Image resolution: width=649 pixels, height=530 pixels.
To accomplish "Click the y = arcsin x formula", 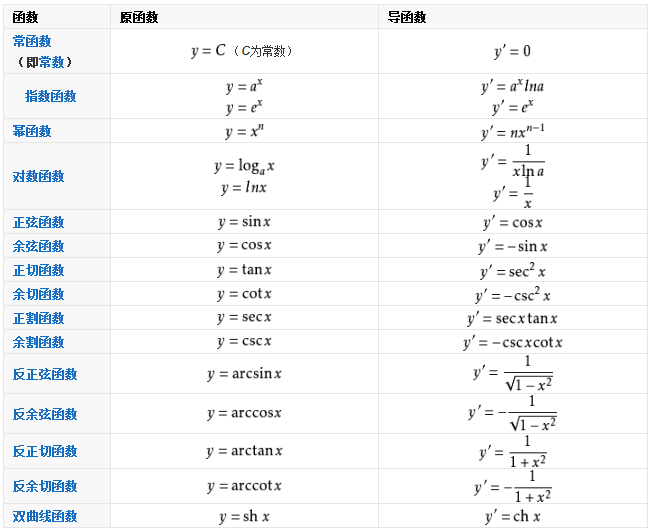I will tap(244, 374).
